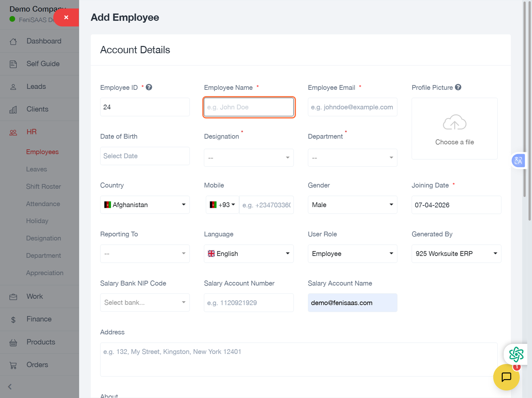The width and height of the screenshot is (532, 398).
Task: Open the Leaves submenu link
Action: [x=37, y=169]
